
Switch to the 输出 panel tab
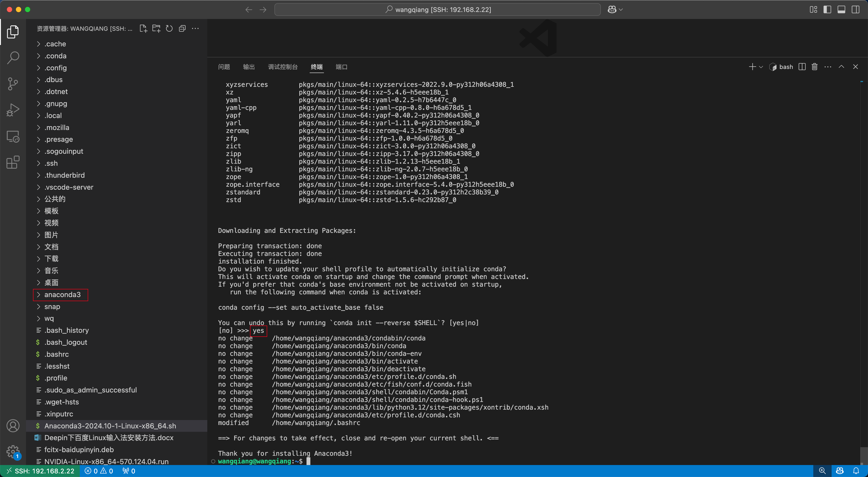click(249, 67)
